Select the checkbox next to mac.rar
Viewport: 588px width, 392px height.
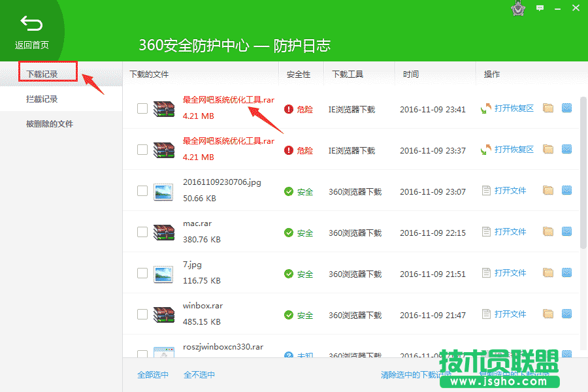click(142, 231)
